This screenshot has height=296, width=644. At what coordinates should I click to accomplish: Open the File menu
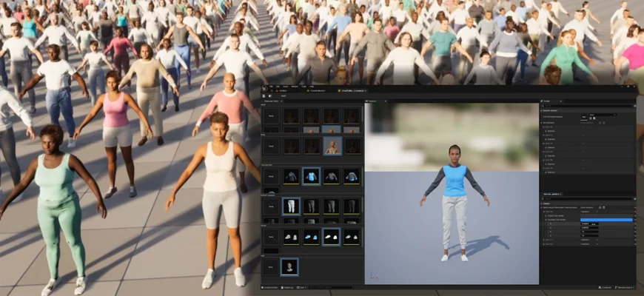coord(272,87)
